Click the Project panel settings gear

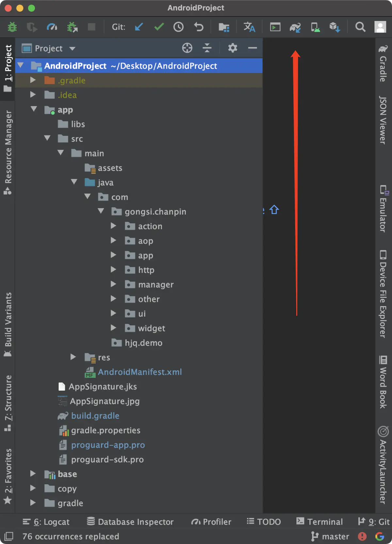pos(232,48)
